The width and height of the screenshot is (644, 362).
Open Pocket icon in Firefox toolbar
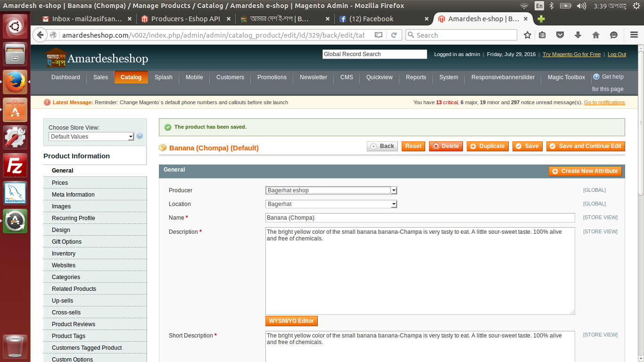pyautogui.click(x=560, y=35)
